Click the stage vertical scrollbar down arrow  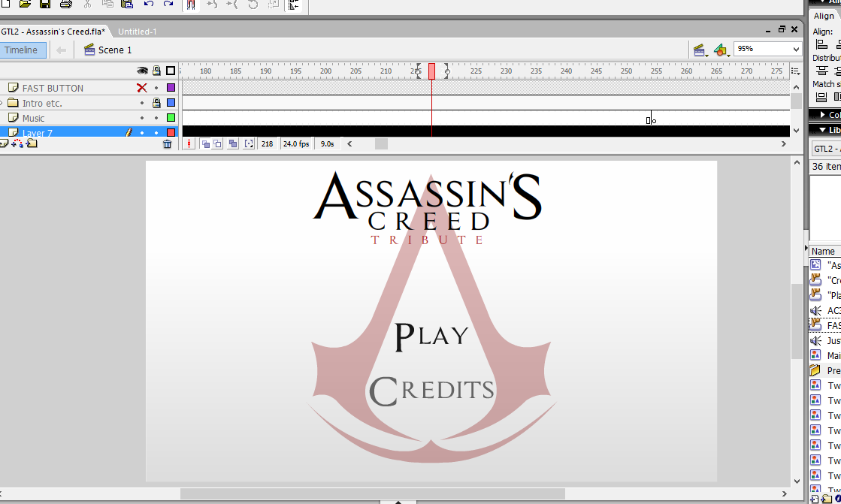point(797,481)
